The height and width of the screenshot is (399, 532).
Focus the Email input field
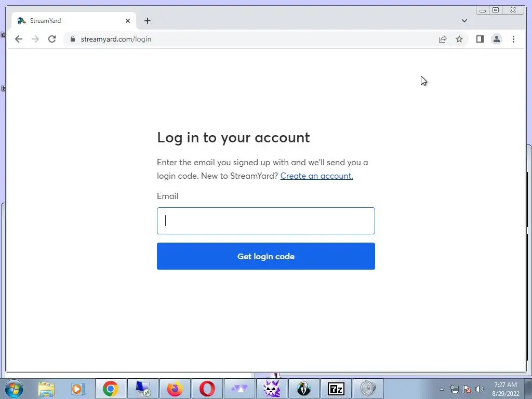click(x=266, y=221)
